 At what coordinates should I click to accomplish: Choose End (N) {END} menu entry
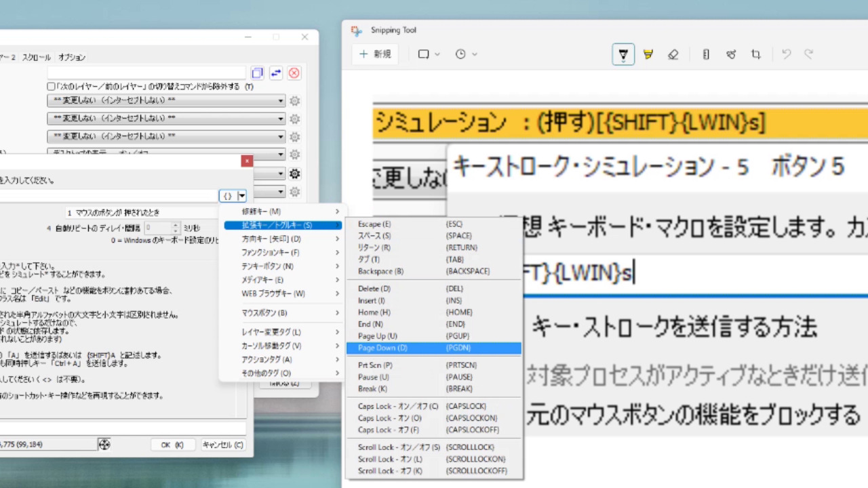coord(434,324)
